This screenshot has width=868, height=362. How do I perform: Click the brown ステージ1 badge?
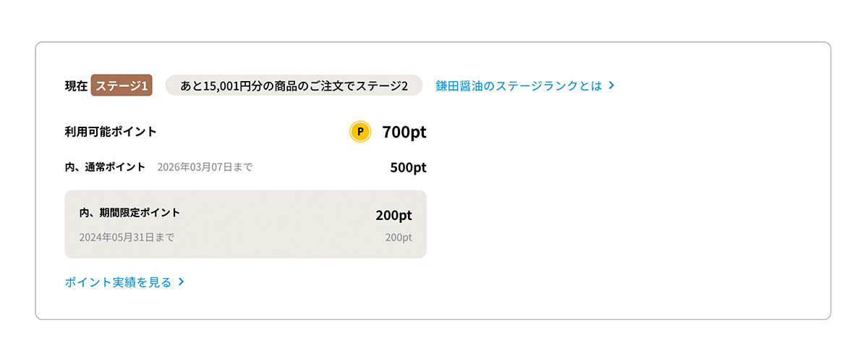click(122, 85)
